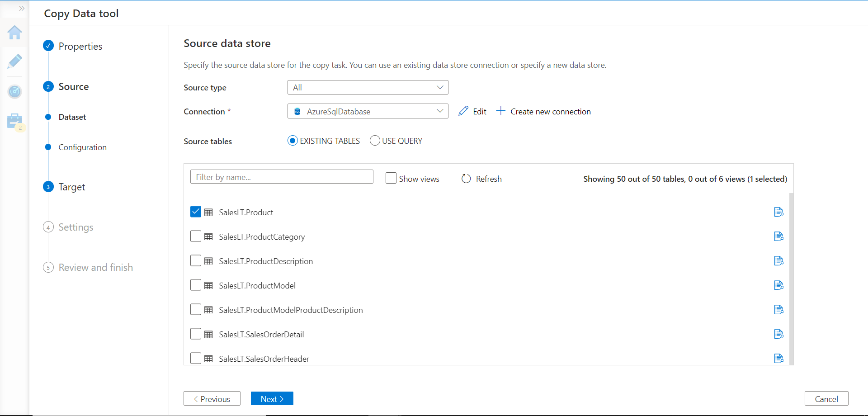
Task: Focus the Filter by name input field
Action: (x=282, y=177)
